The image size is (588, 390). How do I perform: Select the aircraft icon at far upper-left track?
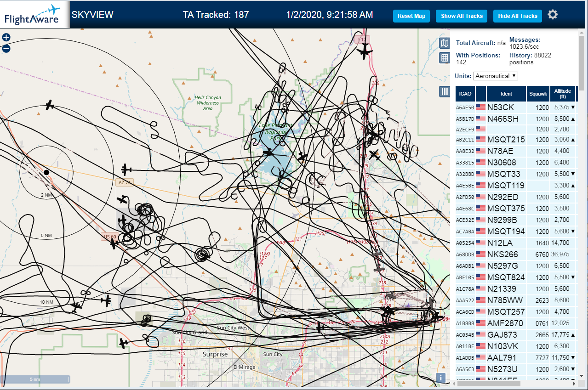coord(50,105)
